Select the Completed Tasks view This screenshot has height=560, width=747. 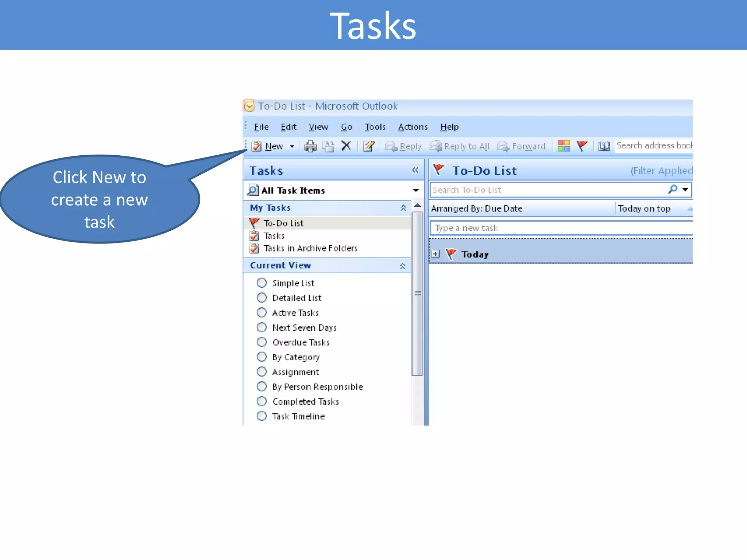[x=298, y=401]
